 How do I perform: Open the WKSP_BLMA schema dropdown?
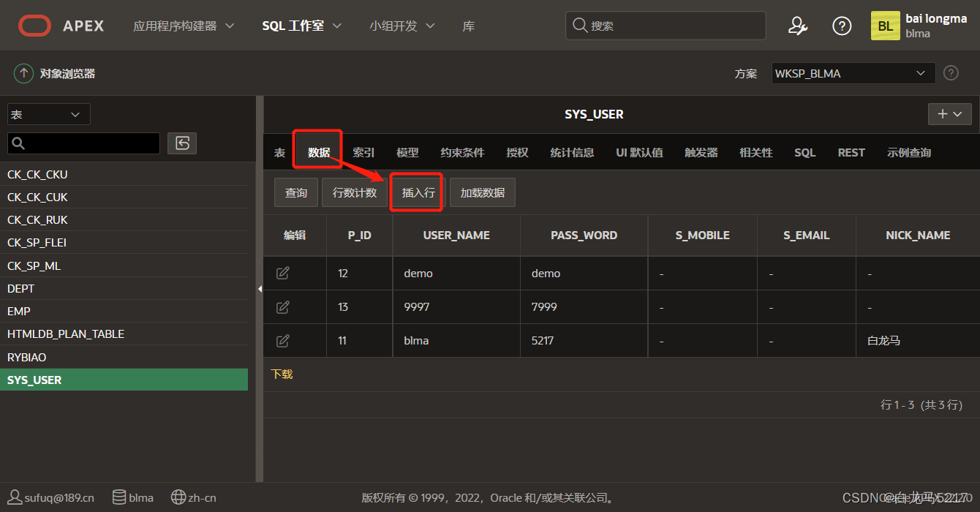tap(853, 73)
